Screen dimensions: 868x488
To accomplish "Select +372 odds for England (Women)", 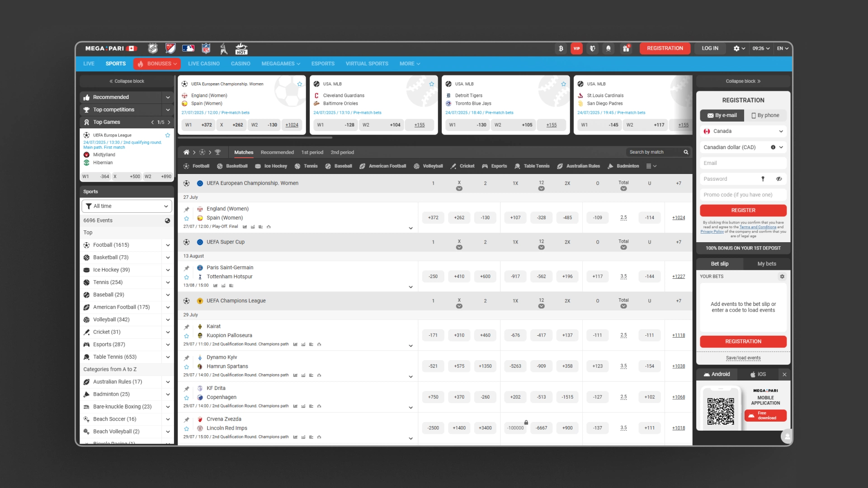I will click(433, 218).
